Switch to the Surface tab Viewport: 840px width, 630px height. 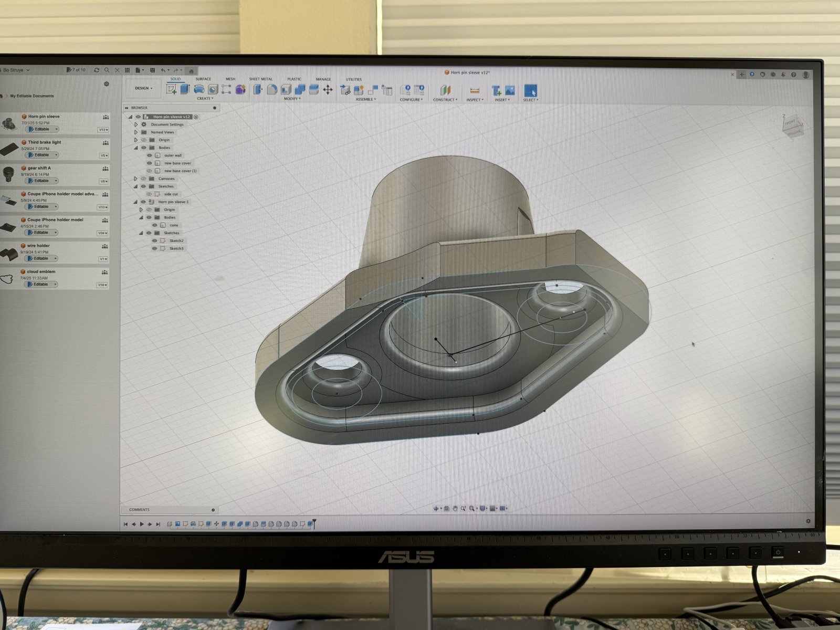pos(203,79)
